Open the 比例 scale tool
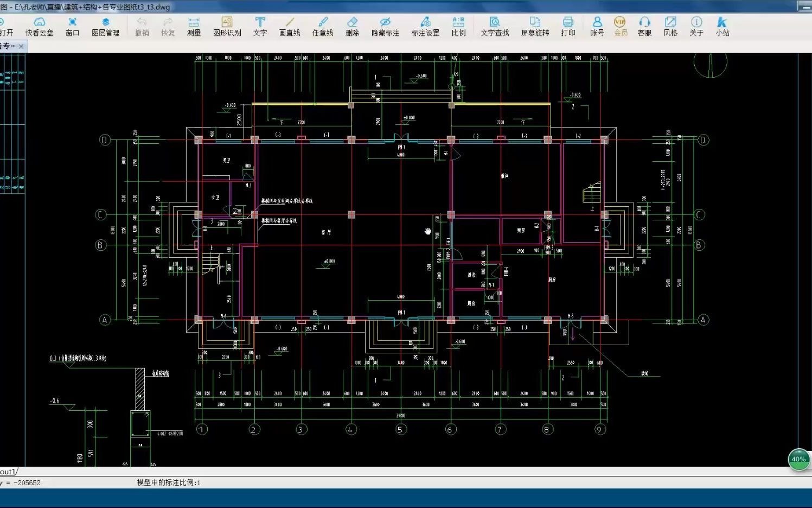This screenshot has height=508, width=812. (x=458, y=27)
